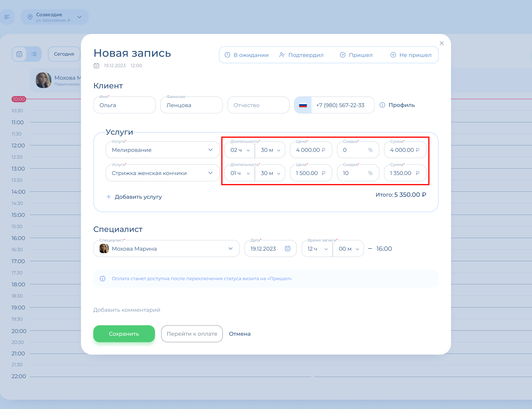Edit the Мелирование discount field showing 0
532x409 pixels.
[358, 150]
